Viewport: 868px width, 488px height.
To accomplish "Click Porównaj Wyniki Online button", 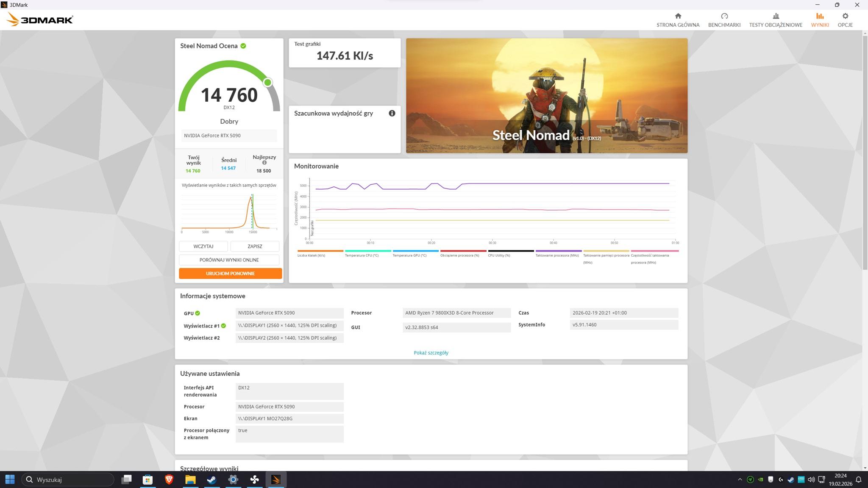I will (229, 260).
